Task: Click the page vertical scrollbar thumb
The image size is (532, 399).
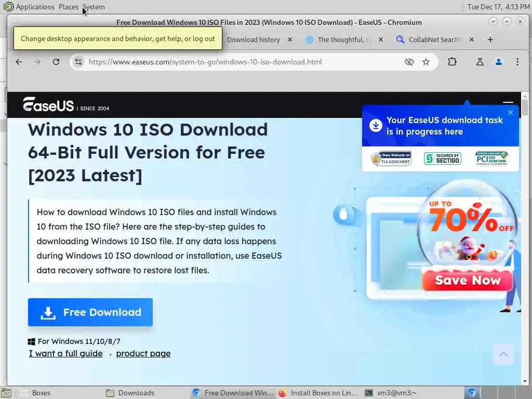Action: tap(525, 108)
